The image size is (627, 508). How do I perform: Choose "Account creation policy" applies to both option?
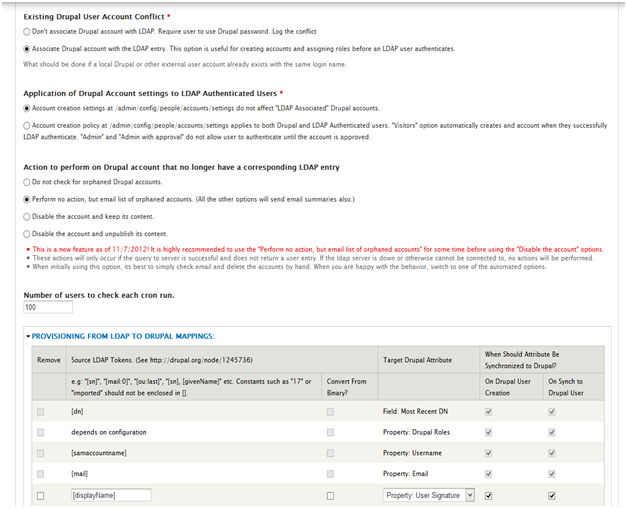coord(27,125)
